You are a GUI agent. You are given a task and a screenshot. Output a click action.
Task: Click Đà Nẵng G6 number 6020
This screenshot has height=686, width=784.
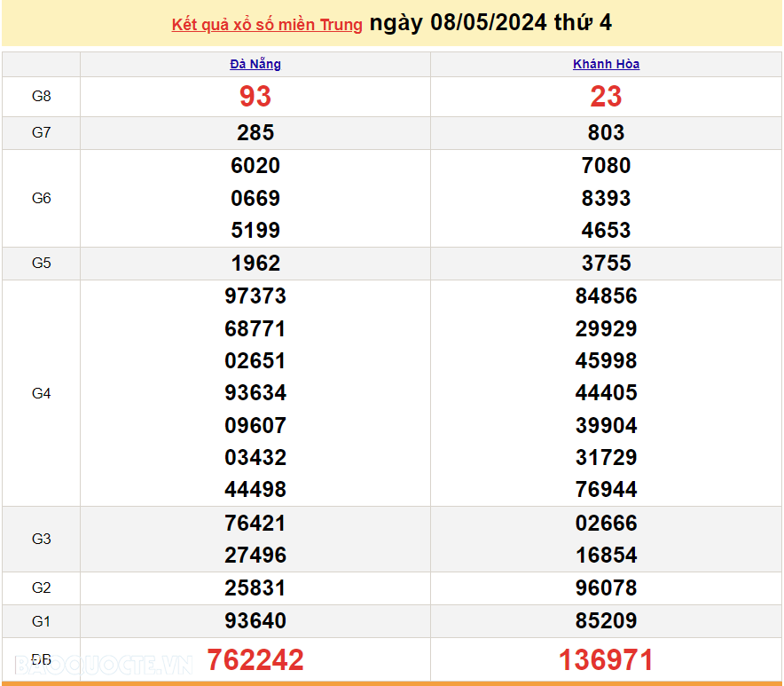coord(255,166)
